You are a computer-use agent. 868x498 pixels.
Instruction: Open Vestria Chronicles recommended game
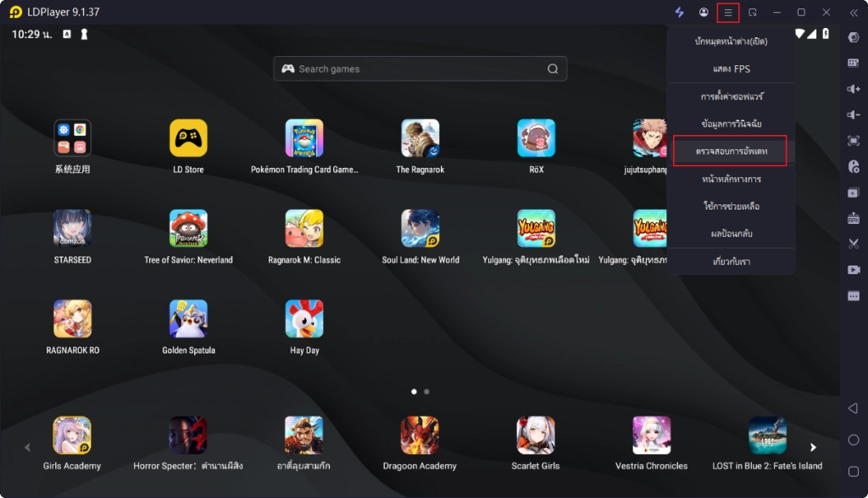click(652, 443)
